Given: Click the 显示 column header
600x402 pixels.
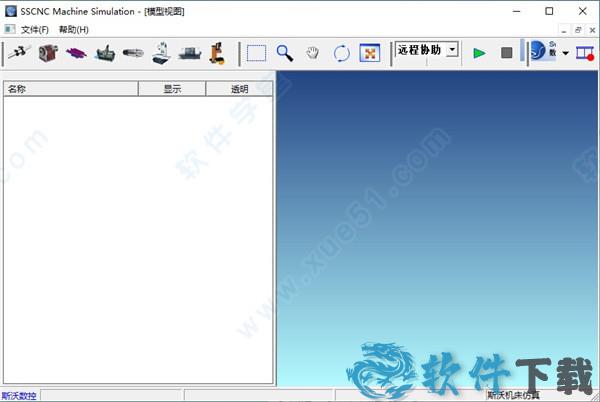Looking at the screenshot, I should (172, 89).
